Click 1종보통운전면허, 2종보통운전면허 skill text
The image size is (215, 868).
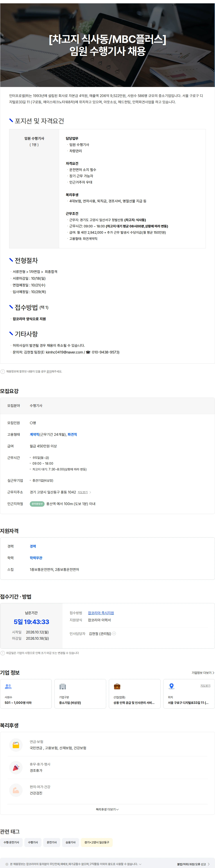[54, 569]
